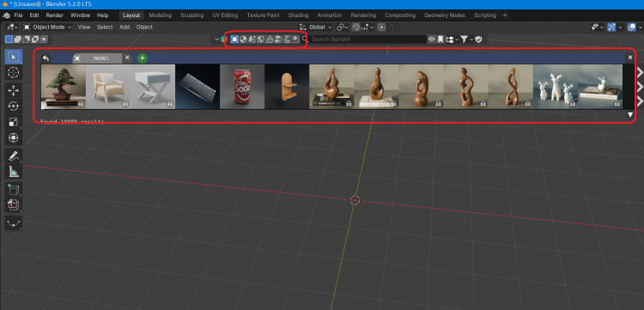
Task: Switch to the Modeling workspace tab
Action: point(161,15)
